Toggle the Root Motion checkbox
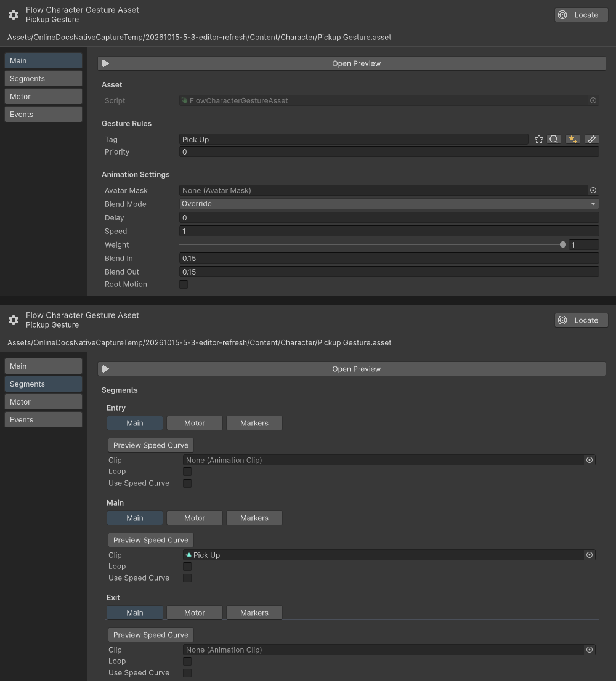 184,284
